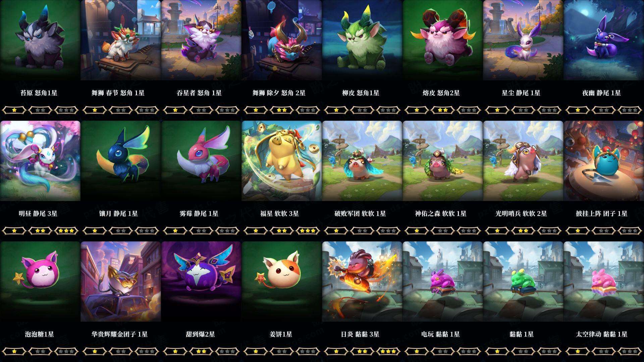Click the 披挂上阵 团子 portrait

click(x=604, y=161)
